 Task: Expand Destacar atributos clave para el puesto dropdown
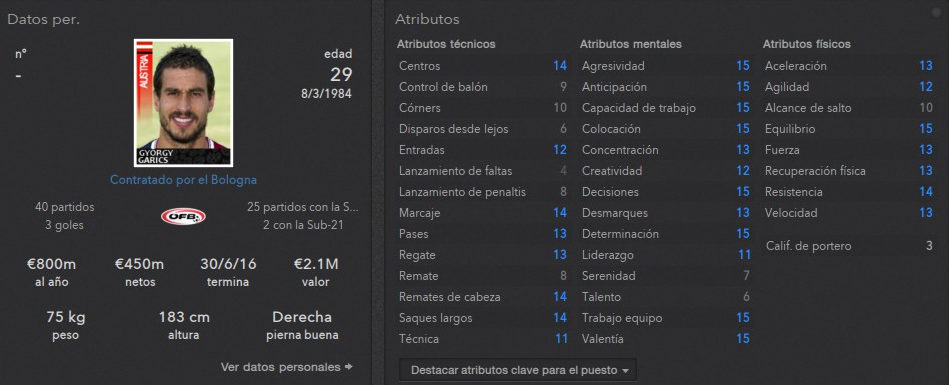517,370
